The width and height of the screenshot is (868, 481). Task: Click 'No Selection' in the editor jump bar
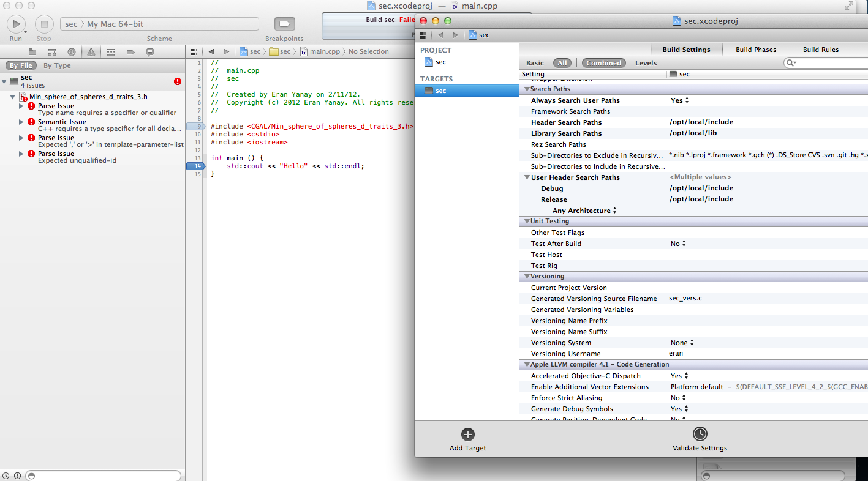tap(369, 52)
